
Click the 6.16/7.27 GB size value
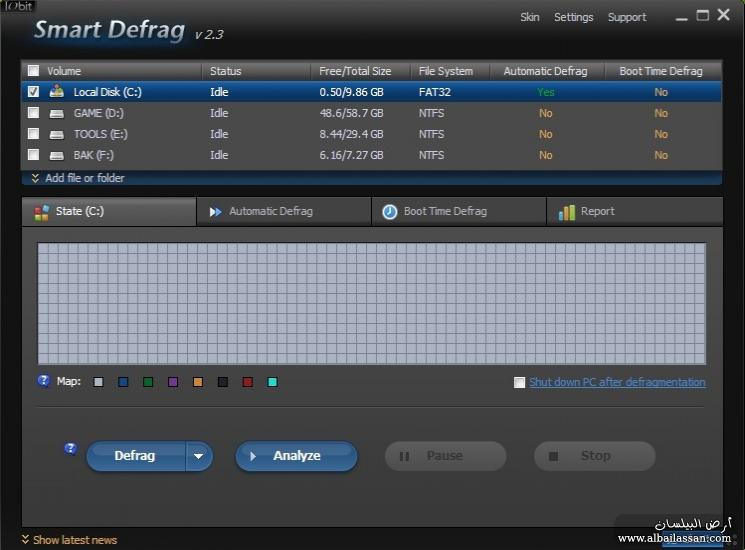point(352,155)
